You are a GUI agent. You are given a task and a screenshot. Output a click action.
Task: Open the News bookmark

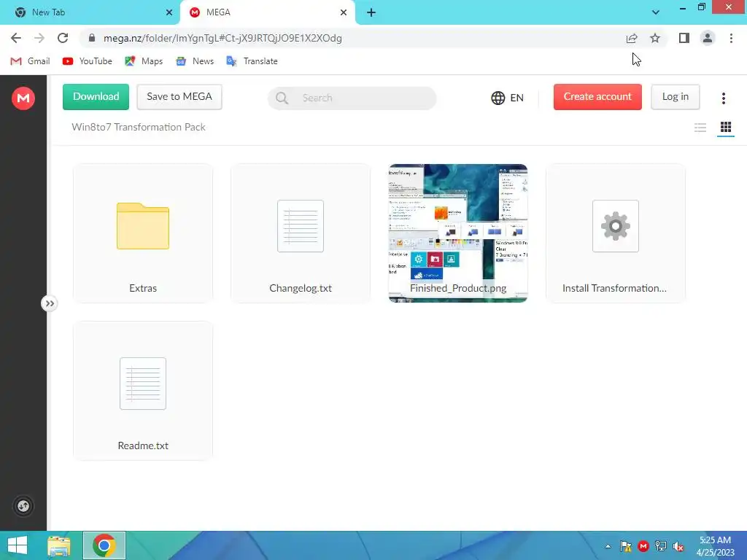tap(195, 61)
